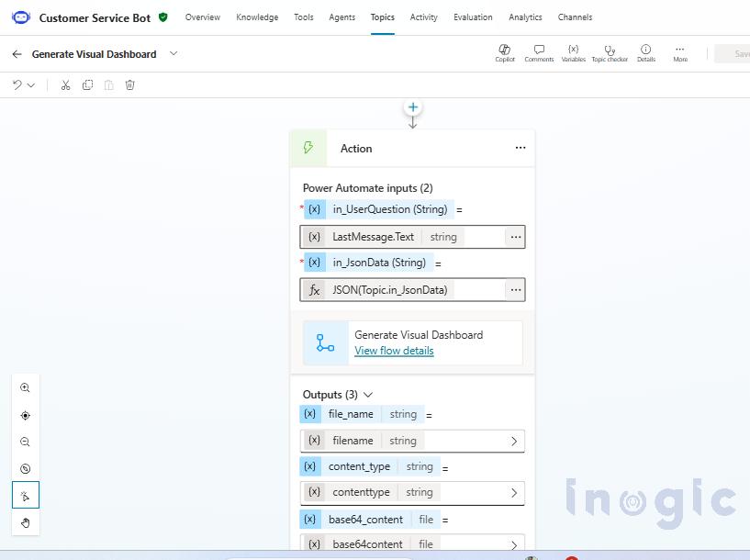Open the Copilot panel
Viewport: 750px width, 560px height.
505,53
